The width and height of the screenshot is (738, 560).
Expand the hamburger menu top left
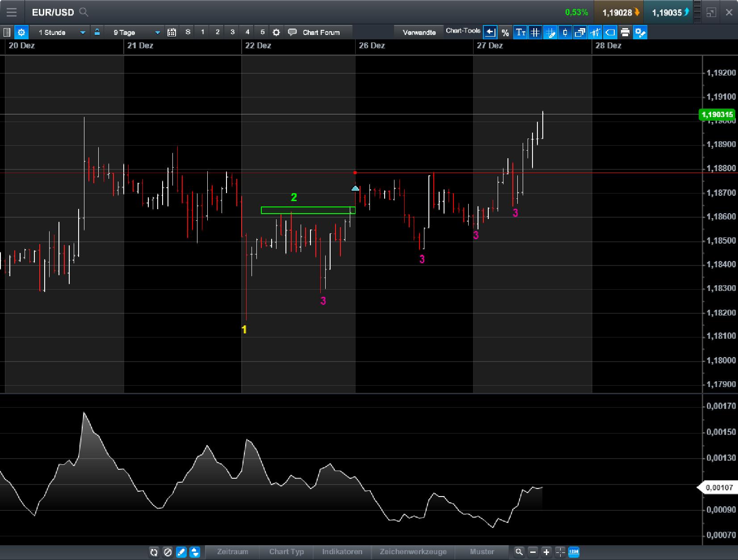click(x=11, y=12)
